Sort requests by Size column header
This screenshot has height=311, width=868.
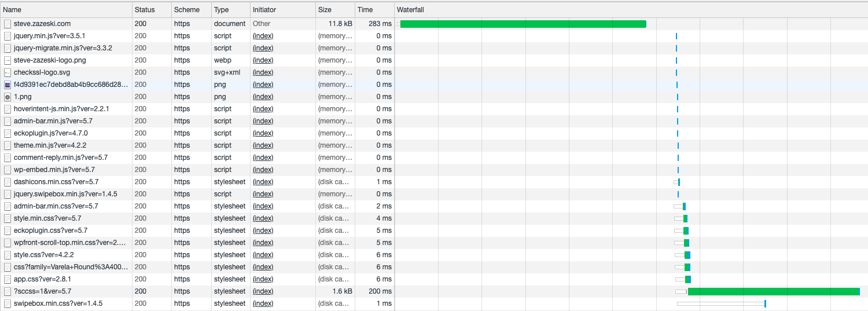click(x=325, y=10)
